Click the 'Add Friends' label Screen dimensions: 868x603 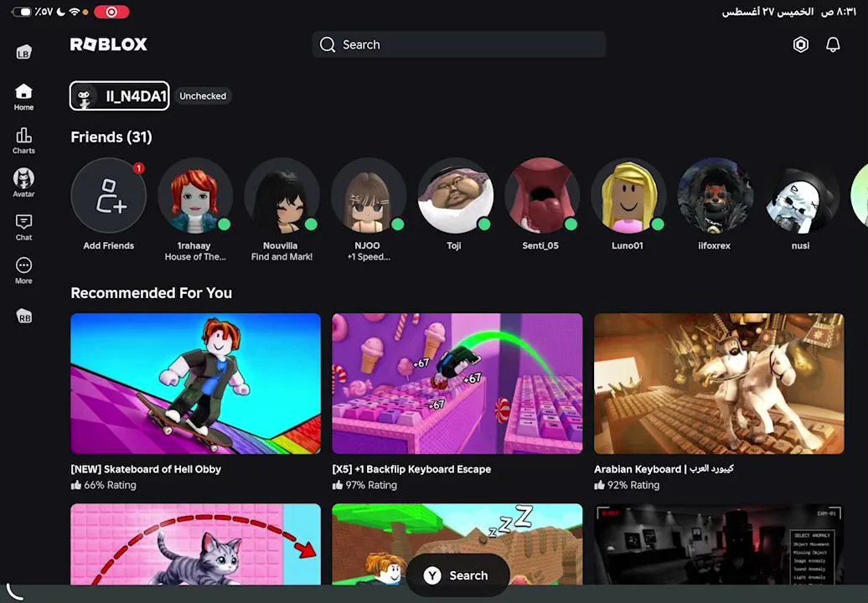click(109, 245)
